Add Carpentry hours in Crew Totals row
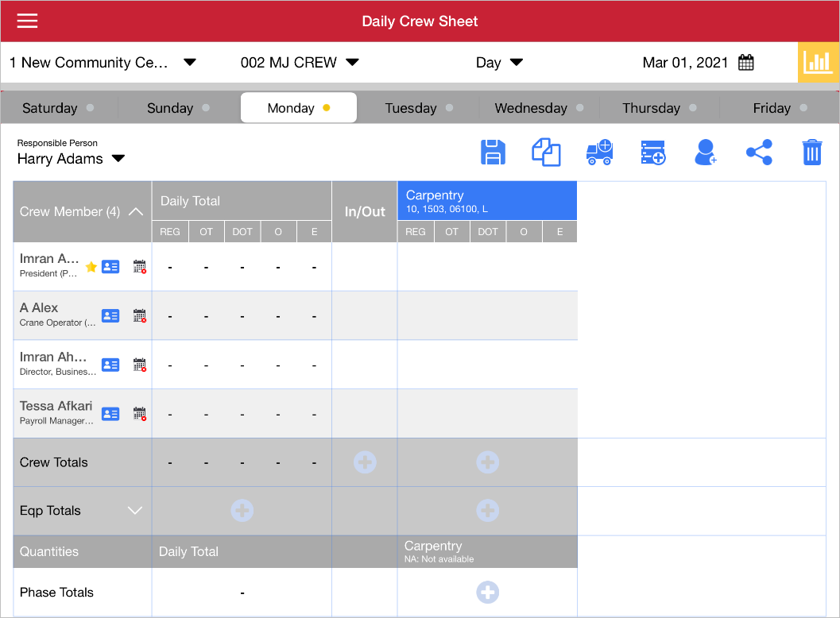840x618 pixels. click(487, 462)
